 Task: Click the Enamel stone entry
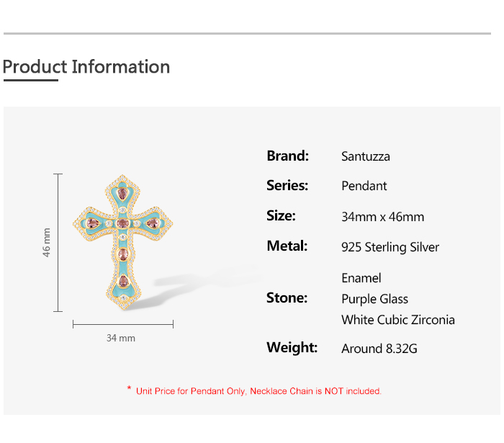361,278
